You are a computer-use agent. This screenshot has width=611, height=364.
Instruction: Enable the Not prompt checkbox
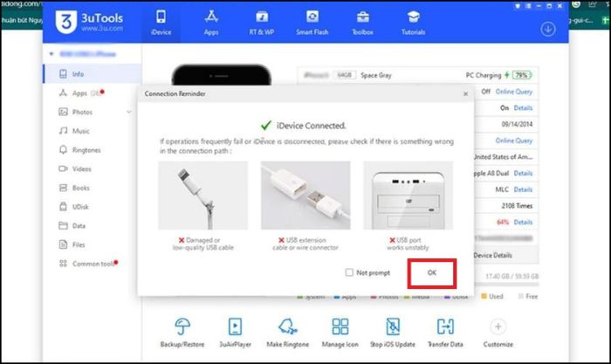tap(349, 272)
